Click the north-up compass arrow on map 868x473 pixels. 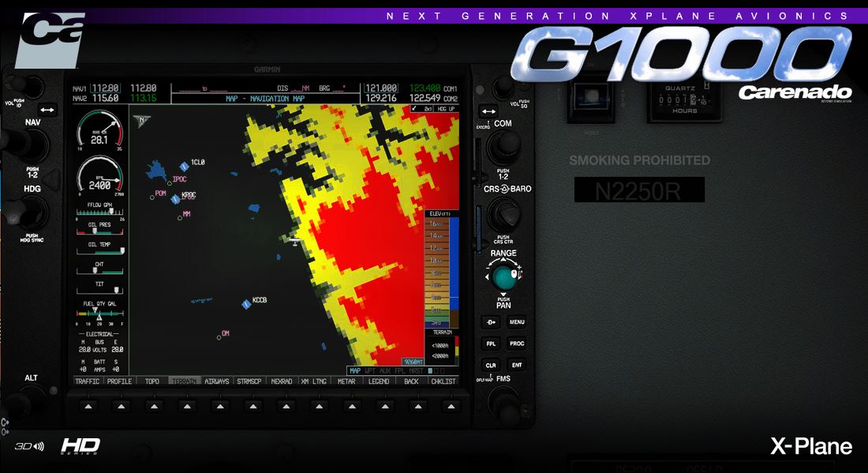pos(143,121)
